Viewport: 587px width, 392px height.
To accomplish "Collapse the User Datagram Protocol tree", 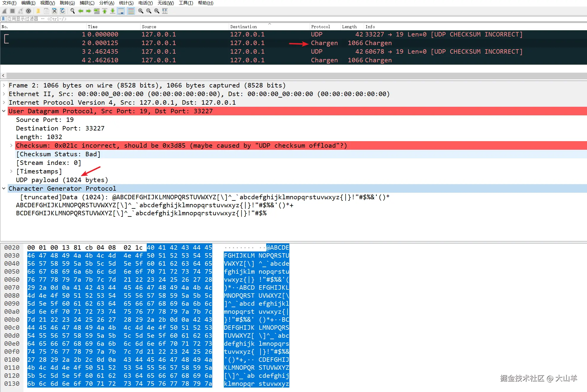I will (4, 111).
